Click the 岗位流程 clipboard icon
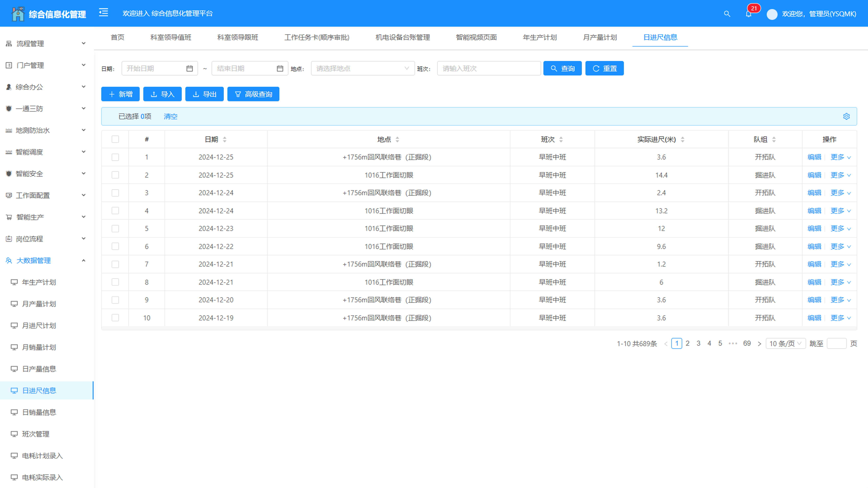 point(9,239)
